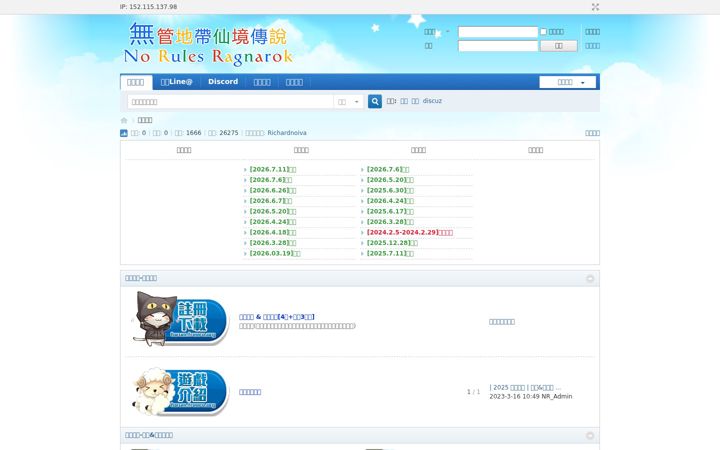The image size is (720, 450).
Task: Open the [2026.6.26] announcement link
Action: [273, 191]
